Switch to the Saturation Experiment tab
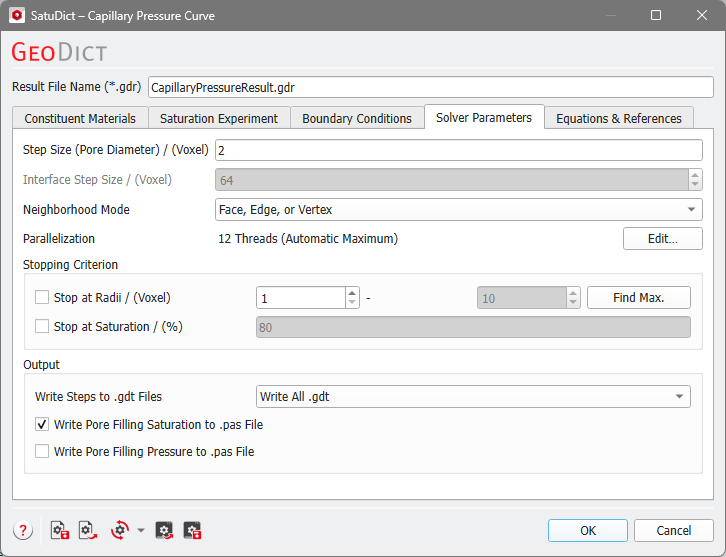726x557 pixels. 219,119
